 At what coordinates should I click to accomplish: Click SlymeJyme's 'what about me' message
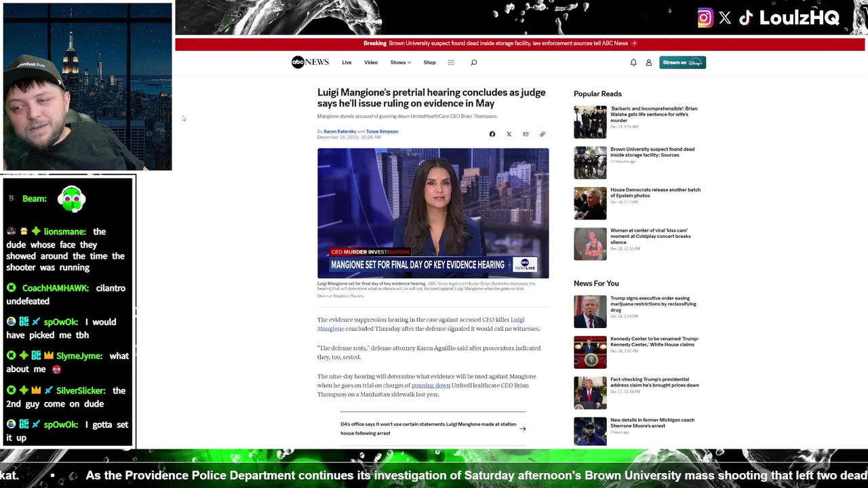tap(67, 363)
